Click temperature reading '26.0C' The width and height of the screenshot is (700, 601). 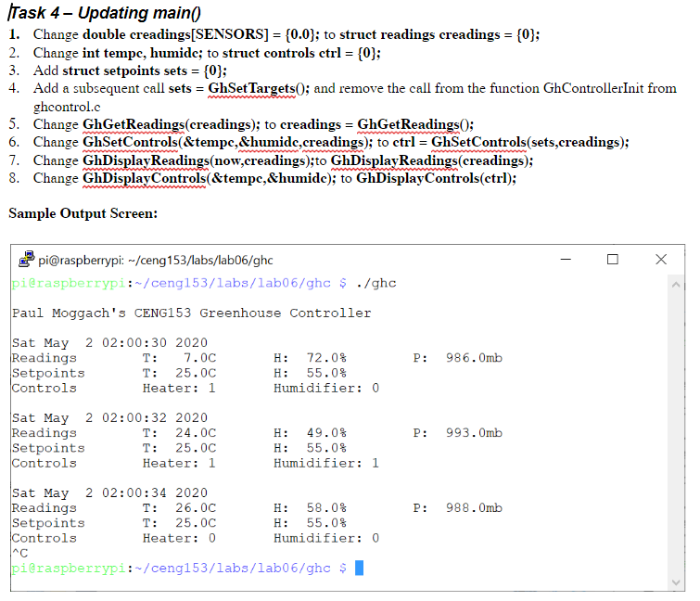point(196,508)
